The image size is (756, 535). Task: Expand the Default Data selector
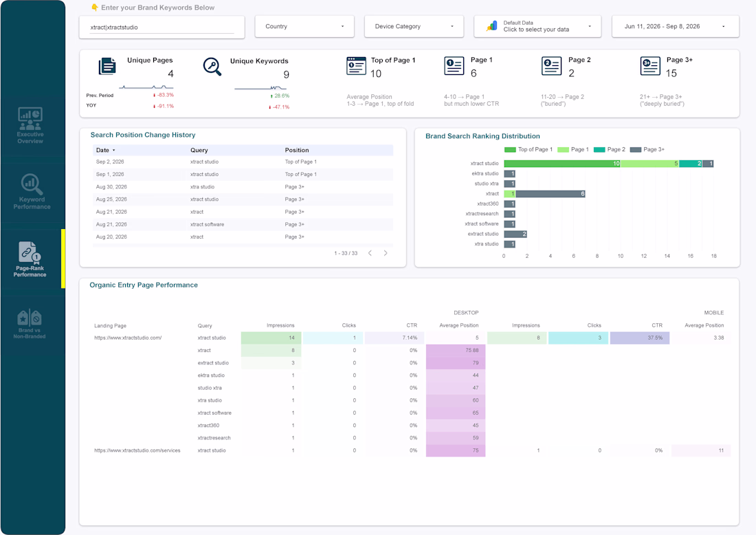coord(537,27)
